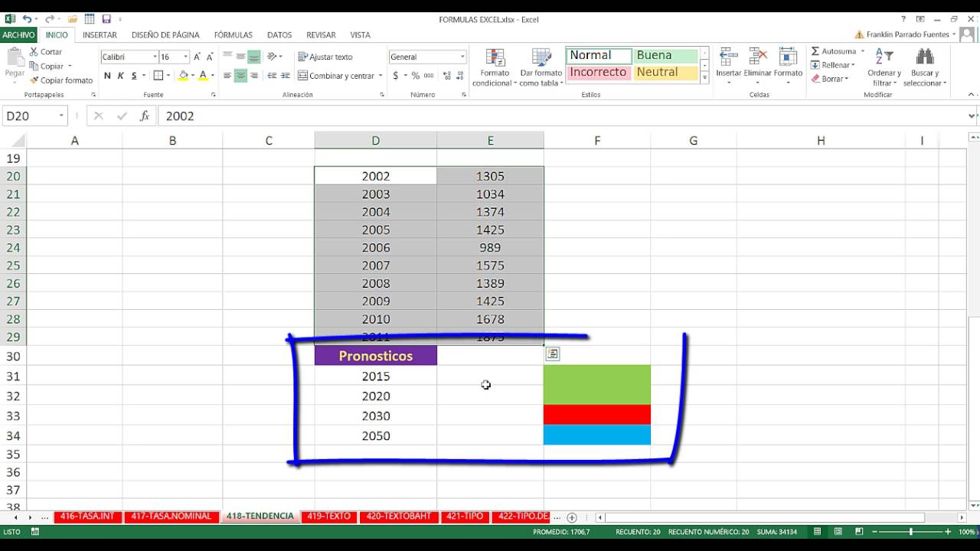Open the 417-TASA.NOMINAL sheet tab
Image resolution: width=980 pixels, height=551 pixels.
(x=171, y=517)
